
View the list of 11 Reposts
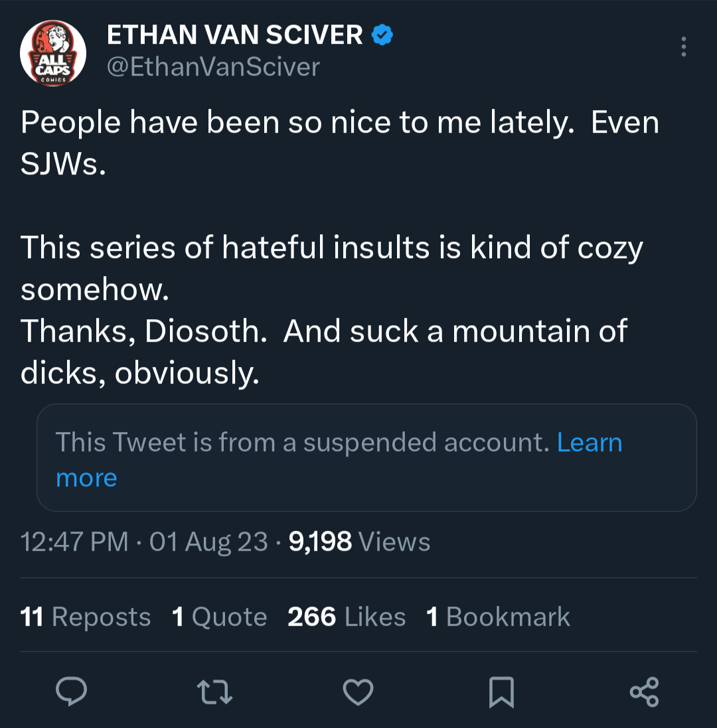point(86,617)
